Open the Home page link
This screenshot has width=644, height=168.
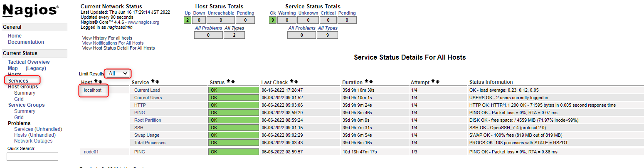pyautogui.click(x=15, y=36)
